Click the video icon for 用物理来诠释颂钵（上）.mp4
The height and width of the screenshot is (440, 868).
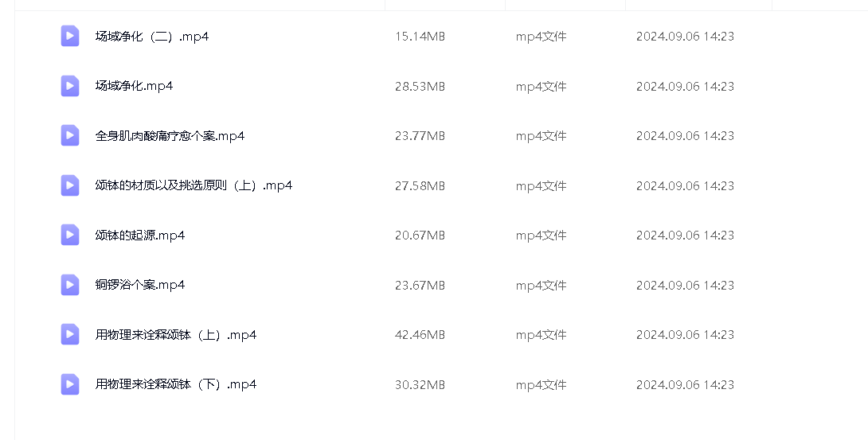70,334
